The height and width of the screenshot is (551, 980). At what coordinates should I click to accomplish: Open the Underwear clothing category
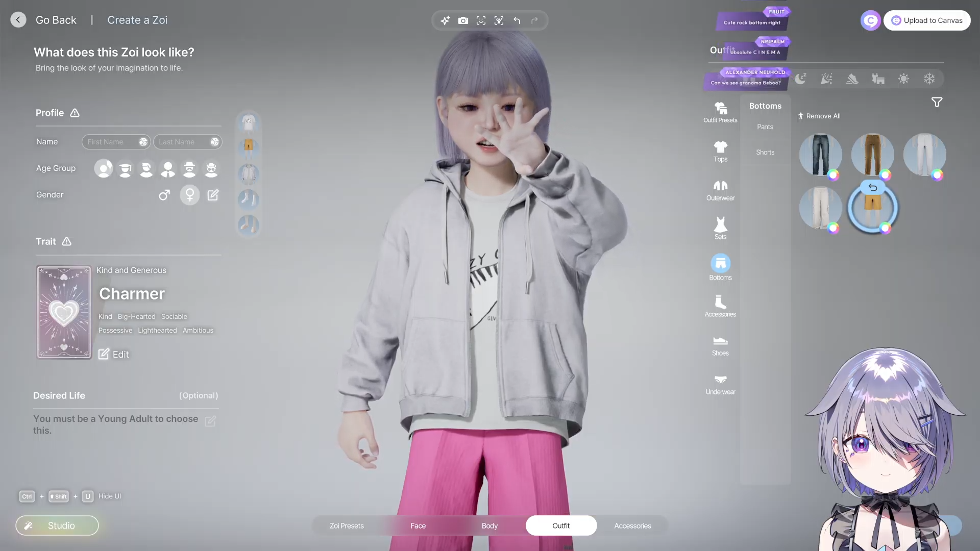(720, 384)
